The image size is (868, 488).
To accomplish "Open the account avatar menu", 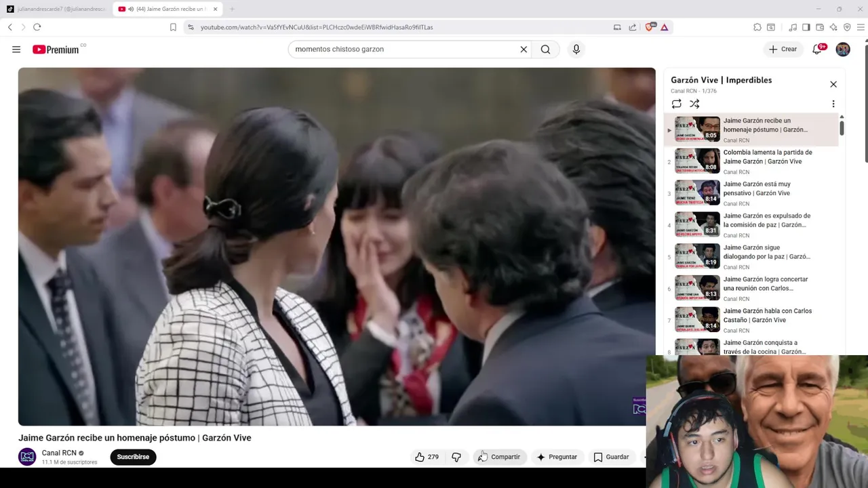I will 843,49.
